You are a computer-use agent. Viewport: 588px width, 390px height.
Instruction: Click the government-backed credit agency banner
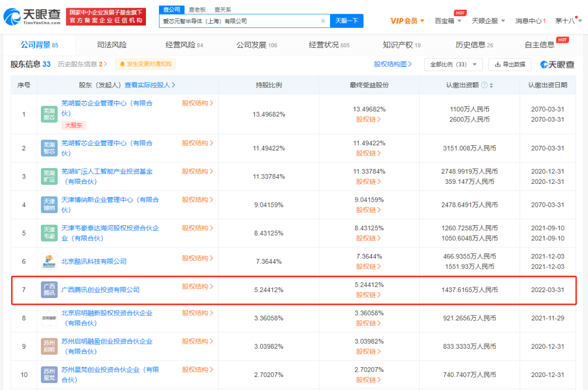tap(106, 16)
